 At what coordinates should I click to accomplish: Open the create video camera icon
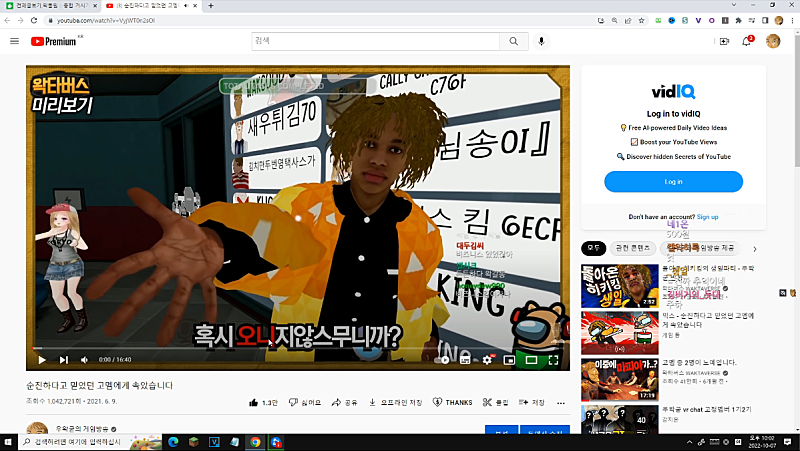[x=724, y=41]
